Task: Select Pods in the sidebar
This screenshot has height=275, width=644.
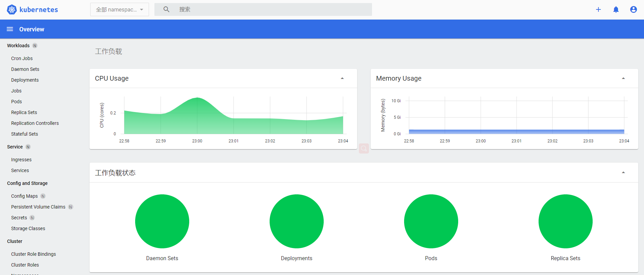Action: 17,102
